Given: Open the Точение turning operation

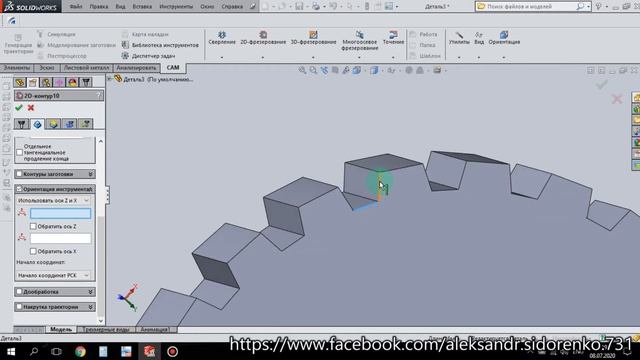Looking at the screenshot, I should [393, 38].
